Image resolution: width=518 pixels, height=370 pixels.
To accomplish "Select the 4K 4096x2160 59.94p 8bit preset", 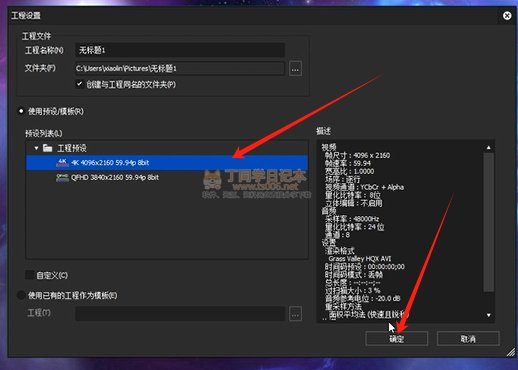I will point(167,163).
